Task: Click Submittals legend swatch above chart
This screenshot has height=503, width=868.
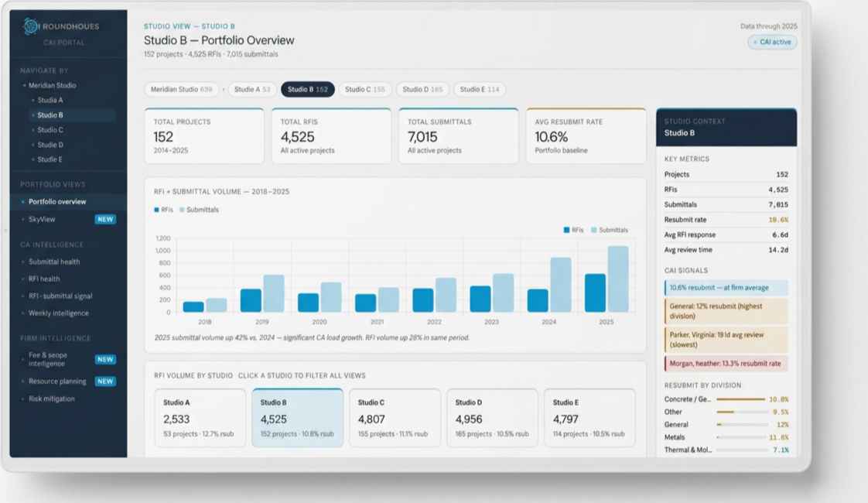Action: [x=182, y=210]
